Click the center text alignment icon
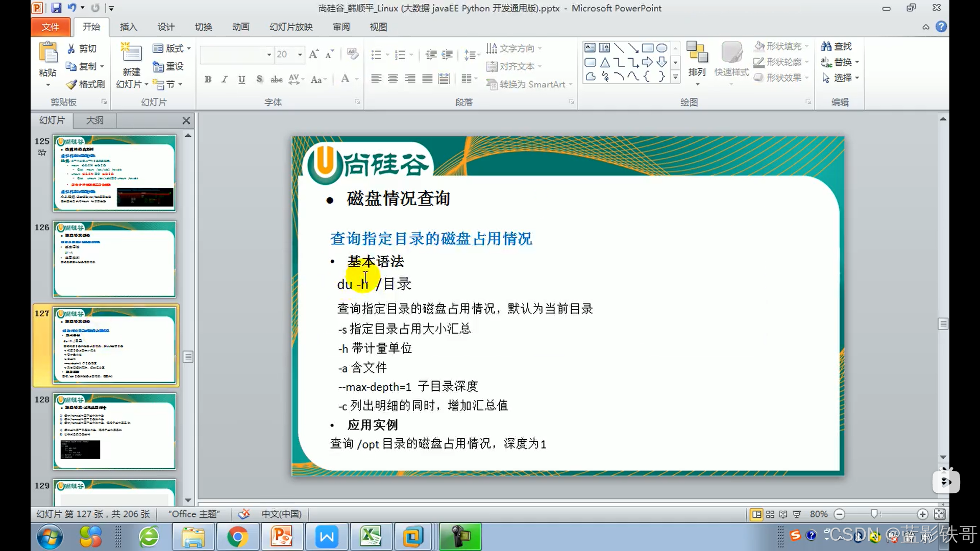 pyautogui.click(x=393, y=79)
